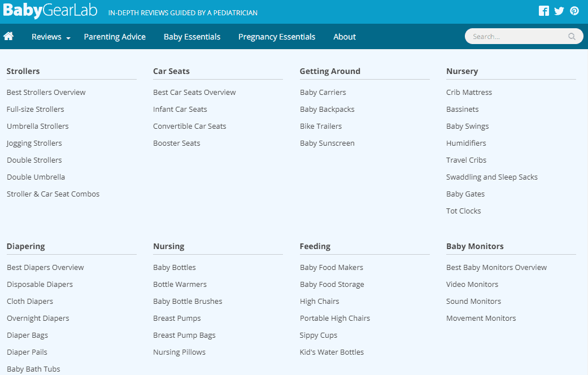
Task: Expand the Reviews dropdown menu
Action: pyautogui.click(x=51, y=37)
